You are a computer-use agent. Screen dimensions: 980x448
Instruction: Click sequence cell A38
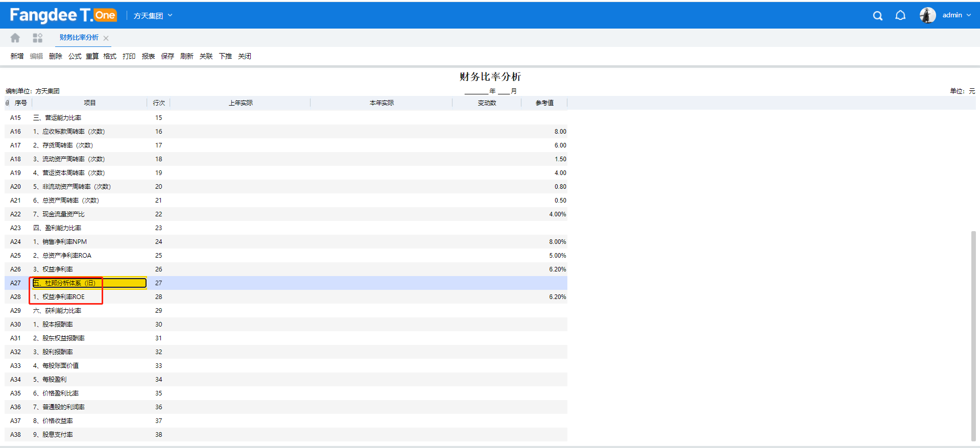(x=16, y=435)
